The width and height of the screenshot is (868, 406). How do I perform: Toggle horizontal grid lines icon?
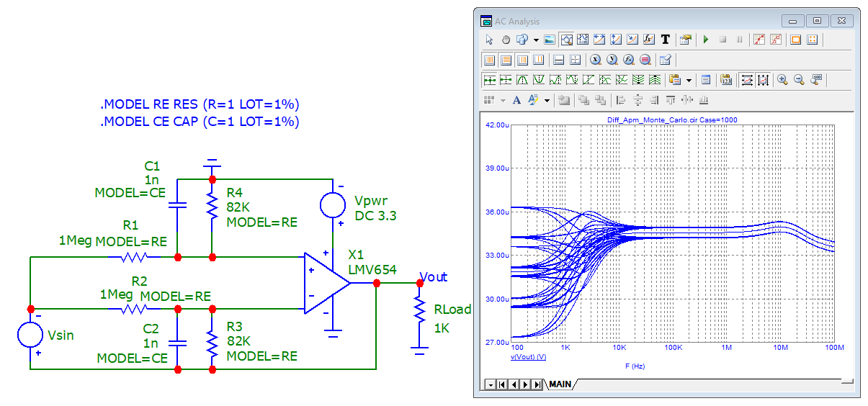click(506, 60)
